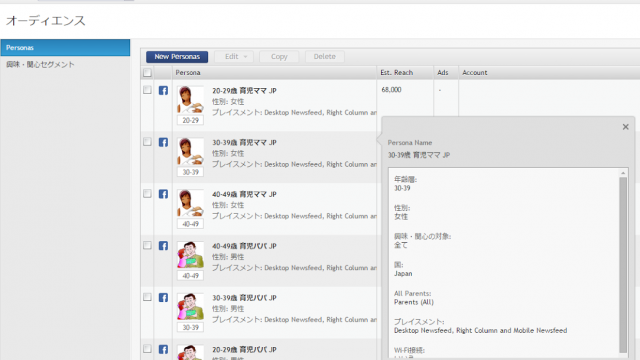Click the 40-49歳 育児ママ JP persona name
Viewport: 640px width, 360px height.
click(x=244, y=194)
